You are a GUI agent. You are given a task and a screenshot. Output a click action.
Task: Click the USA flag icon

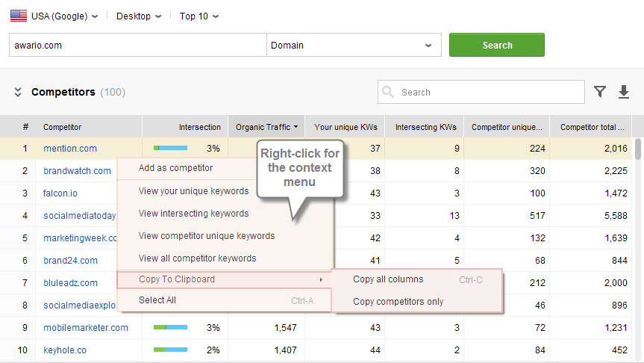point(19,16)
